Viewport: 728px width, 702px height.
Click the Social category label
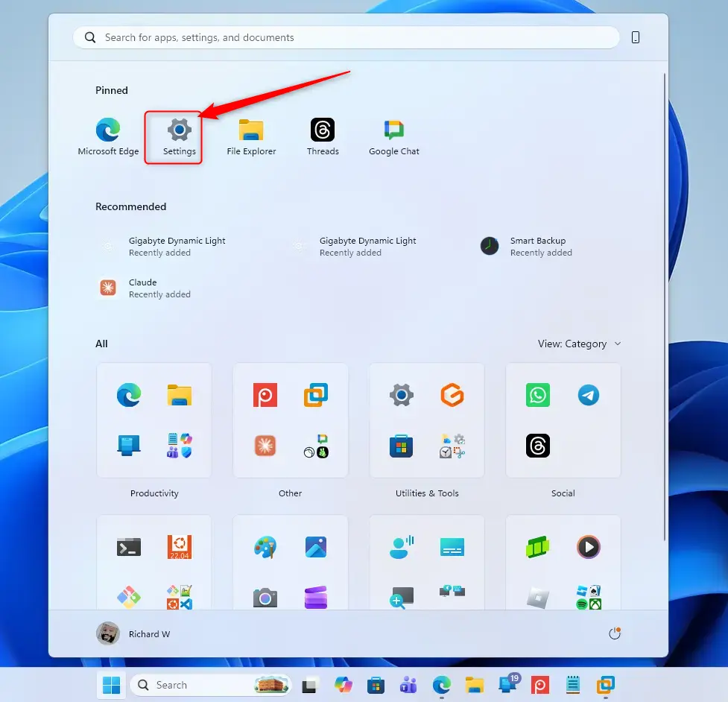coord(563,493)
